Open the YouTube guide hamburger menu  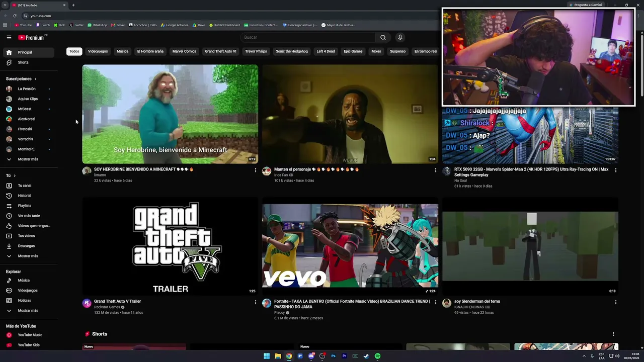click(x=9, y=37)
